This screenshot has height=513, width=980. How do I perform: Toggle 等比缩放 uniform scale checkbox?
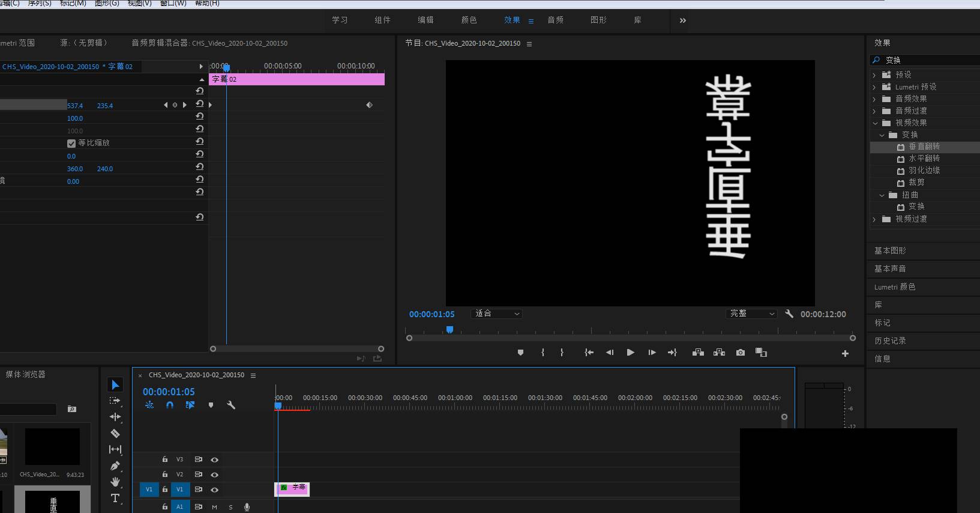(x=71, y=144)
